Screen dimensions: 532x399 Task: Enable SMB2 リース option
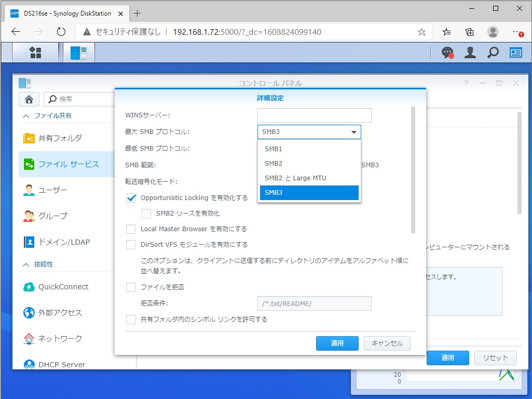coord(147,214)
